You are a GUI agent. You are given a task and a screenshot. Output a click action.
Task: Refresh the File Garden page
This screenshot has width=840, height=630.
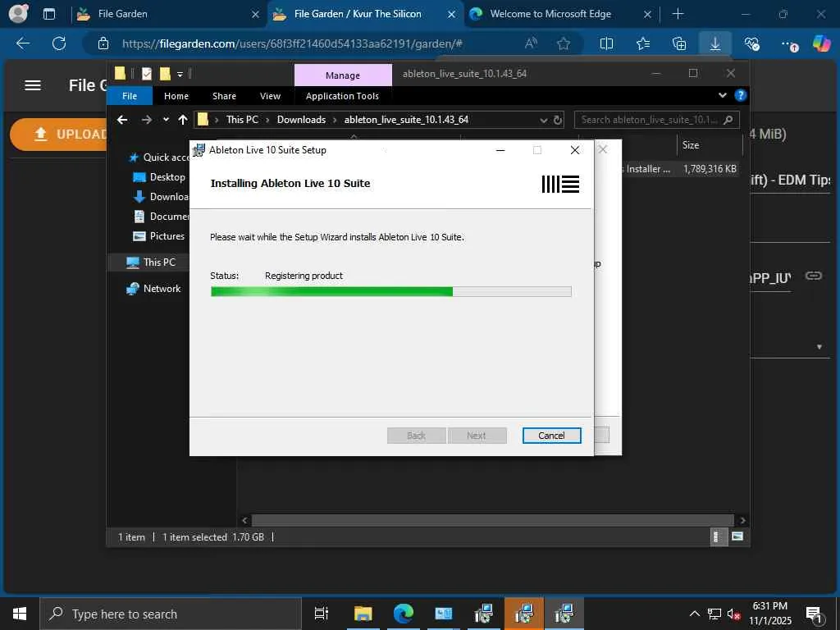[x=59, y=43]
